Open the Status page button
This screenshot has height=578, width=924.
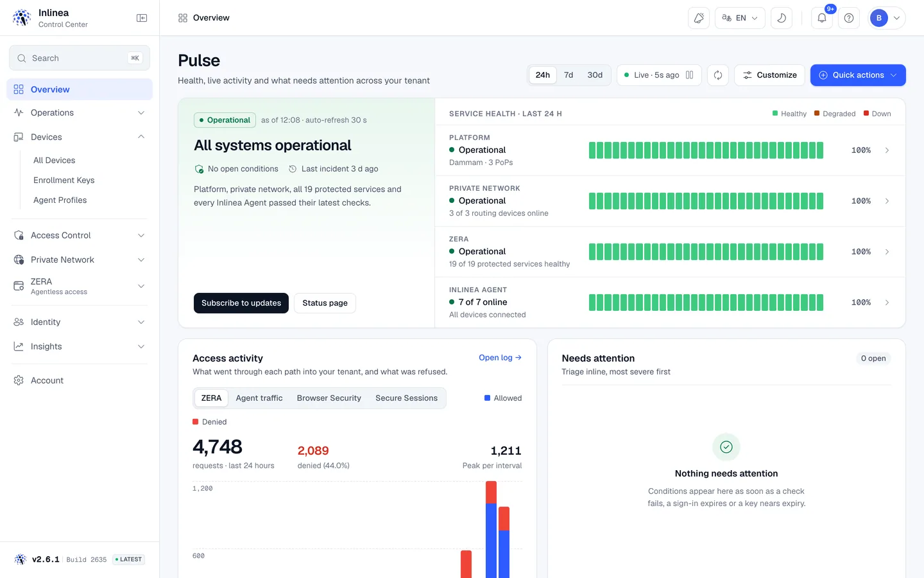325,303
